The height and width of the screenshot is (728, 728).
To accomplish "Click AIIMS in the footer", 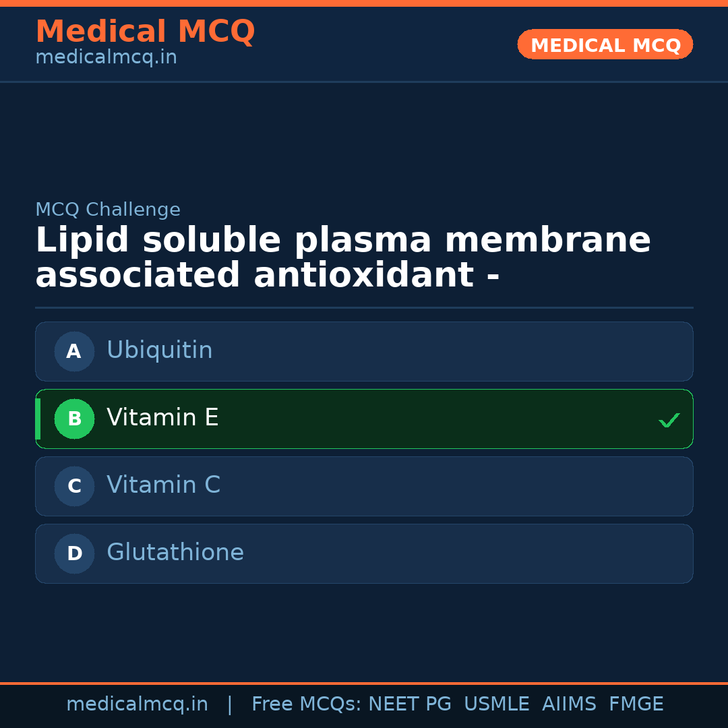I will pos(569,704).
